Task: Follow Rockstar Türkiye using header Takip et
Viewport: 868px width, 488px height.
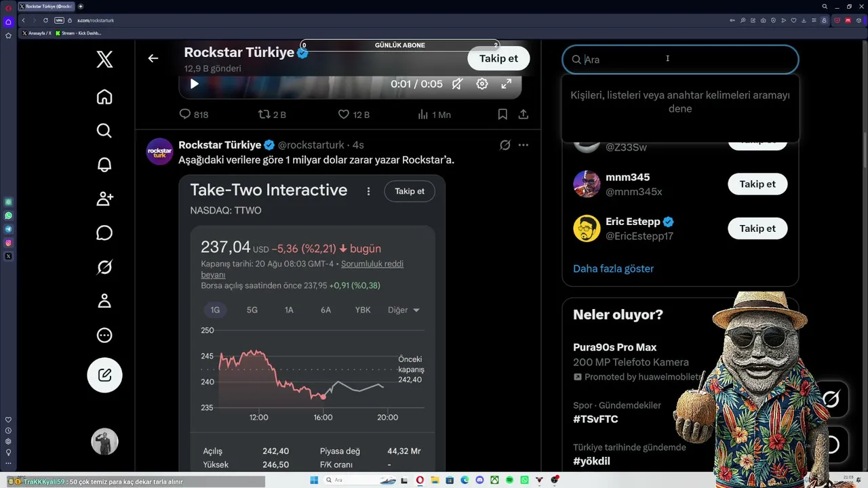Action: click(x=498, y=58)
